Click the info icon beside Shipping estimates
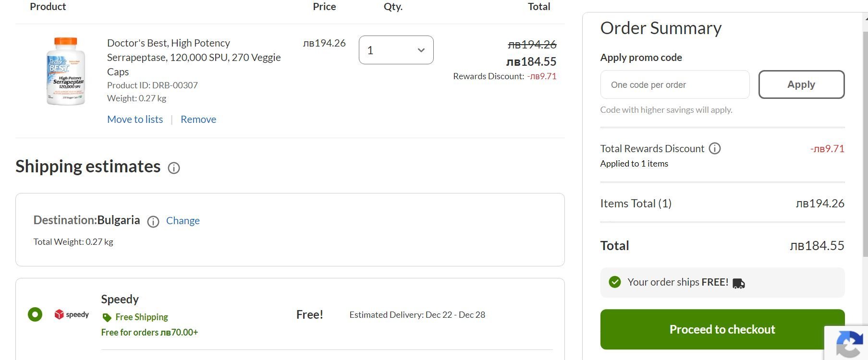The image size is (868, 360). tap(174, 168)
